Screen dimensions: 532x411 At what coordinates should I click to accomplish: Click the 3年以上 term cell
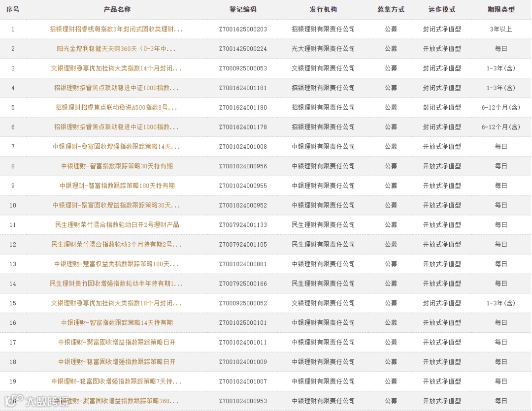pyautogui.click(x=501, y=29)
